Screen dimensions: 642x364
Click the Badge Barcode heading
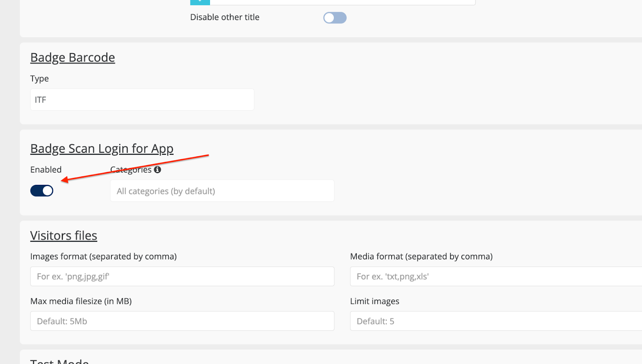73,58
